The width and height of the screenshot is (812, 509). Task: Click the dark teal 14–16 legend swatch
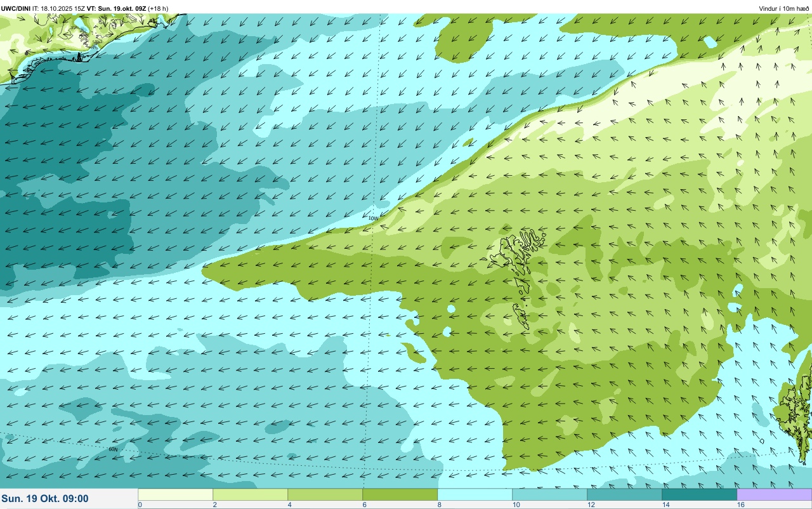699,494
